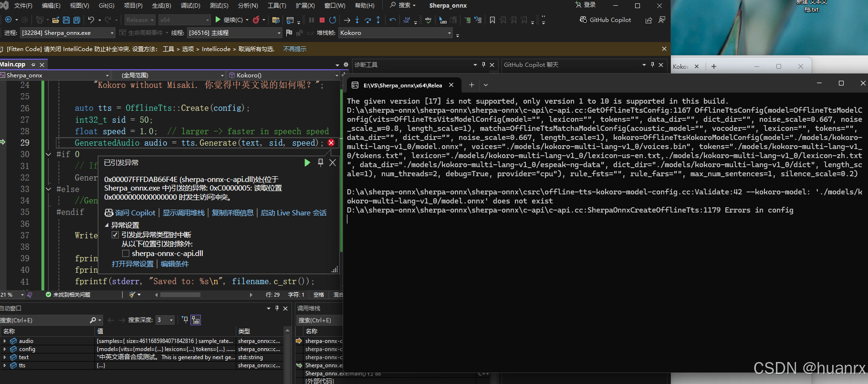
Task: Click the Break All pause icon
Action: point(312,20)
